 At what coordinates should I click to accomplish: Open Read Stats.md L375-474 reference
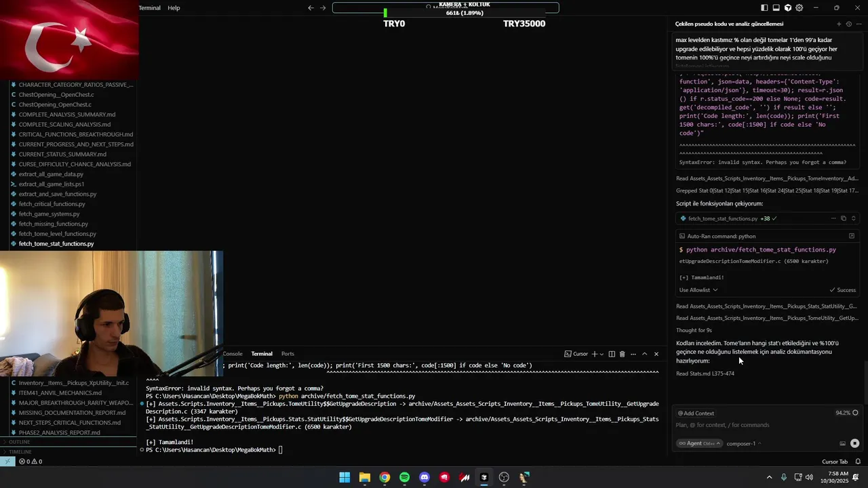click(705, 373)
